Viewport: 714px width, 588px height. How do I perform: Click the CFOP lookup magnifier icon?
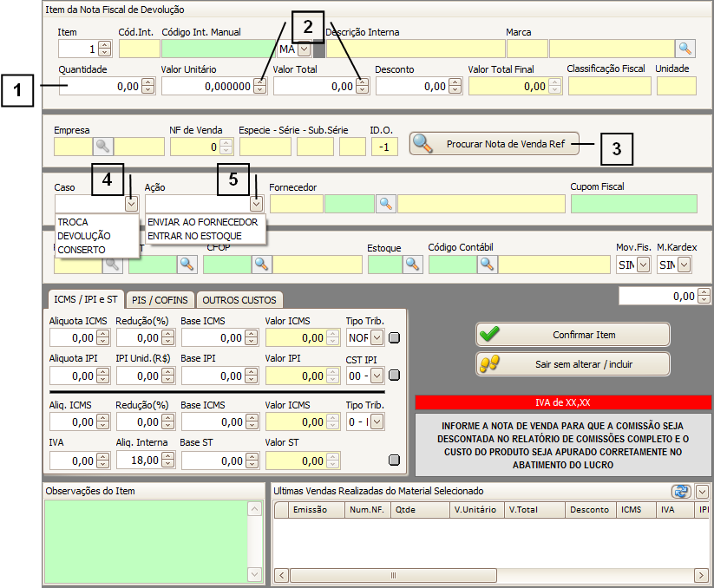261,264
